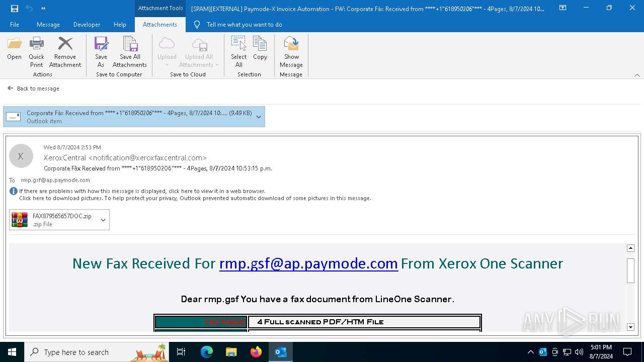Viewport: 644px width, 362px height.
Task: Click the 4 Full scanned PDF/HTM File cell
Action: [x=364, y=322]
